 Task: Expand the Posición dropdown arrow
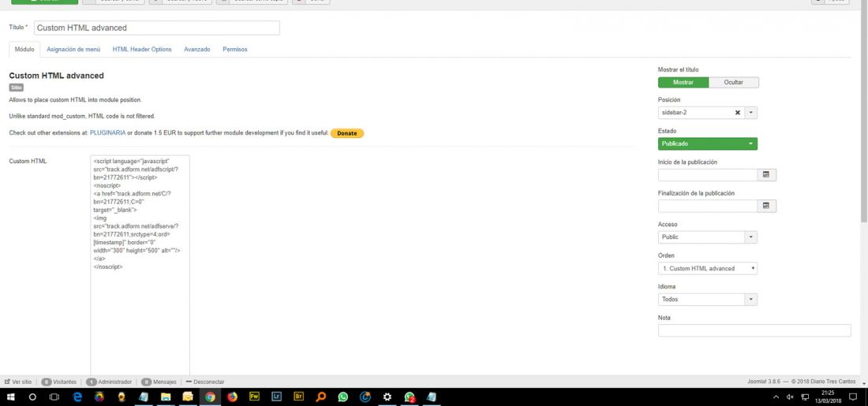click(x=751, y=112)
